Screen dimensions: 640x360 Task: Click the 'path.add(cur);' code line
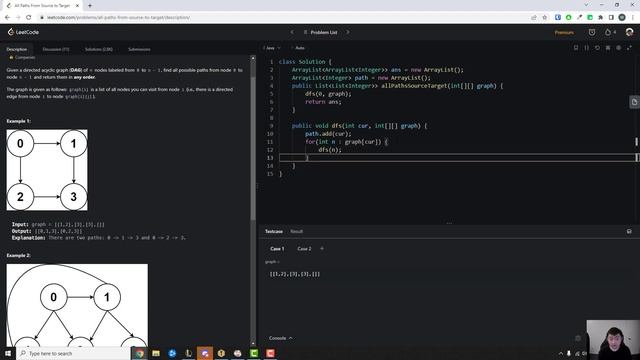tap(328, 133)
